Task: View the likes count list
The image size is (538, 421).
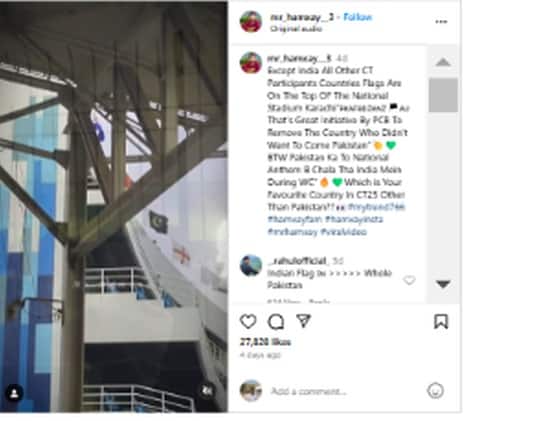Action: [265, 342]
